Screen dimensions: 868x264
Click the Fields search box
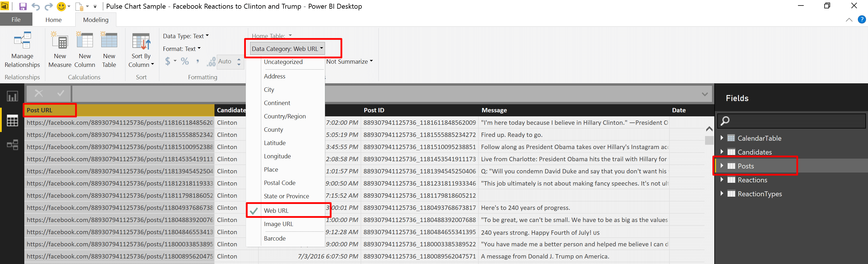[792, 121]
